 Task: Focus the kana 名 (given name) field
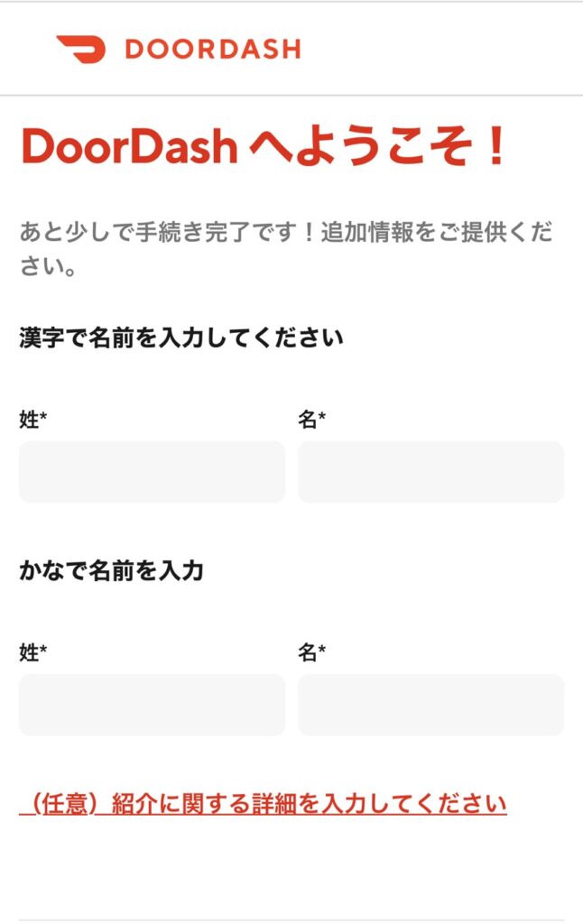[x=430, y=705]
